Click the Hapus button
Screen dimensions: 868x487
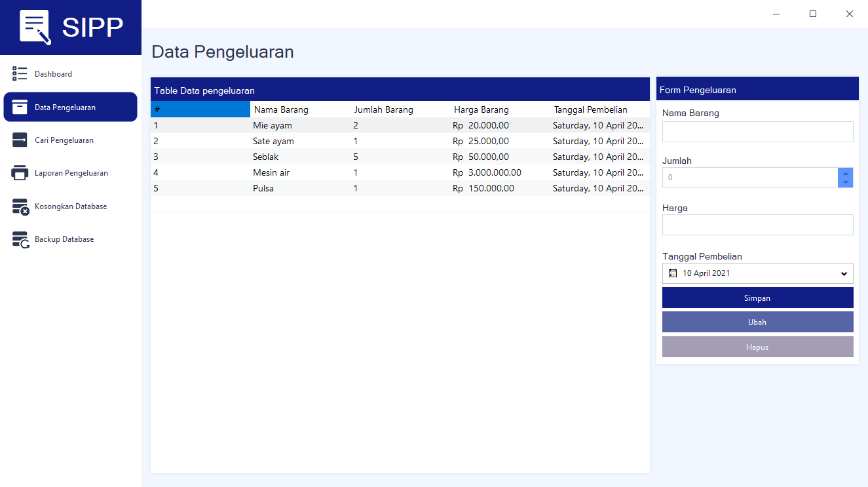[x=757, y=347]
